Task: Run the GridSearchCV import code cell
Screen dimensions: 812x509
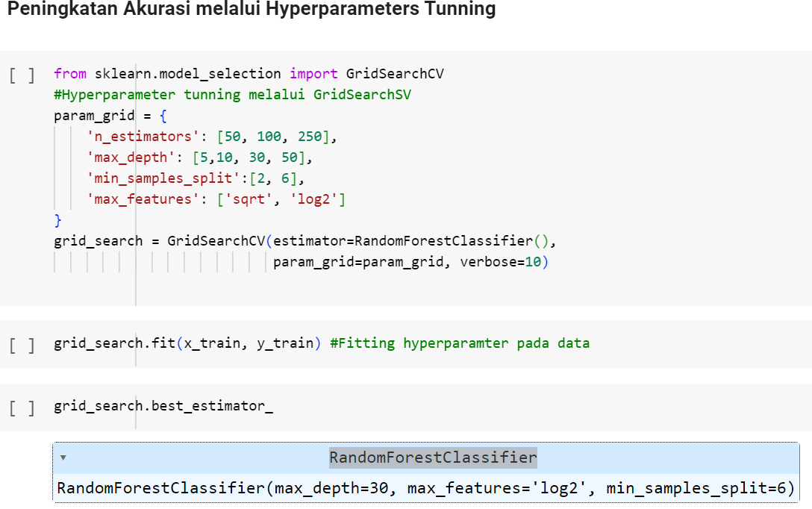Action: point(22,75)
